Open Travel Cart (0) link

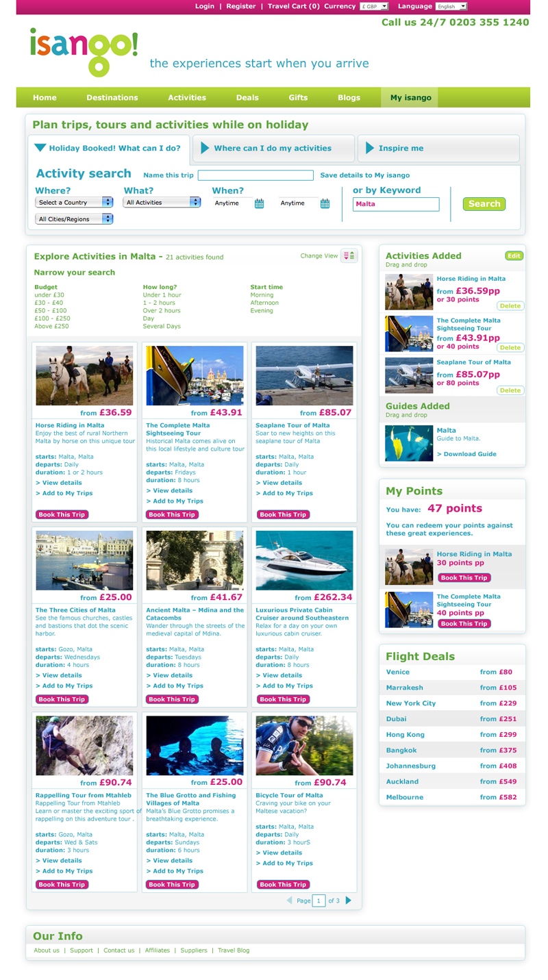click(x=294, y=6)
